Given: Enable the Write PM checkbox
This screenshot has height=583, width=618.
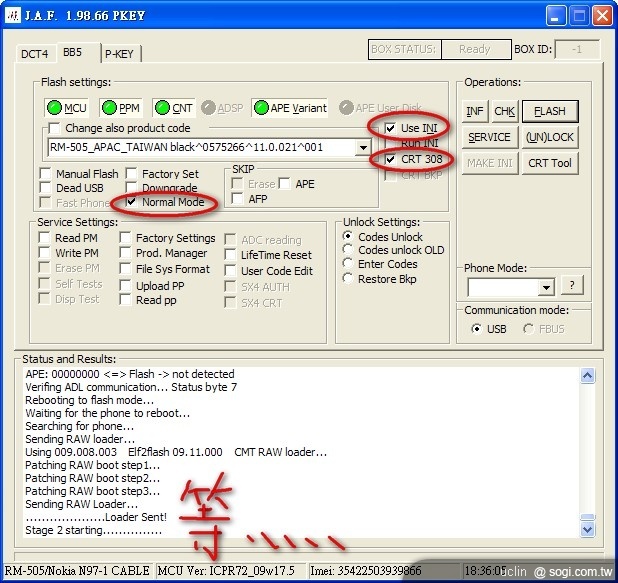Looking at the screenshot, I should 44,253.
